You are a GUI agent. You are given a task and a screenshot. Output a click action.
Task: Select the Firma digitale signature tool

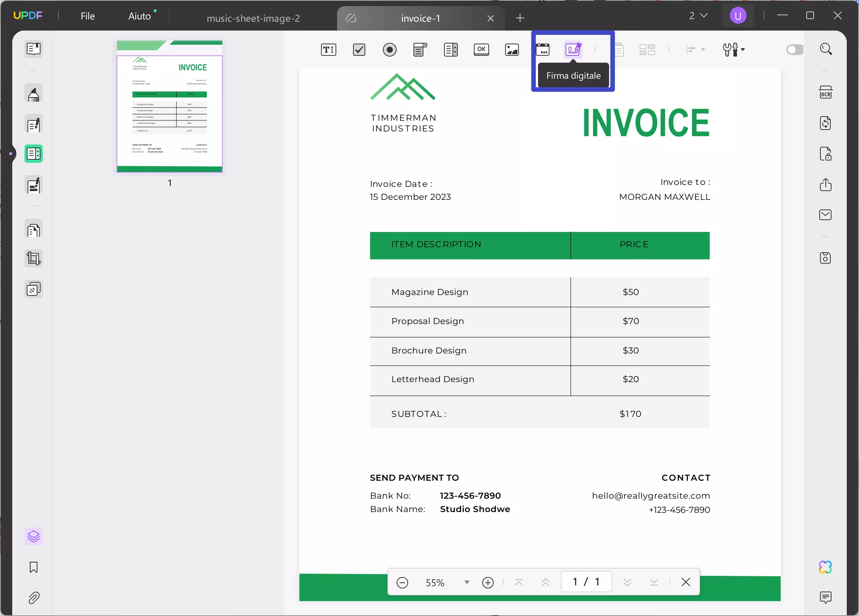573,50
